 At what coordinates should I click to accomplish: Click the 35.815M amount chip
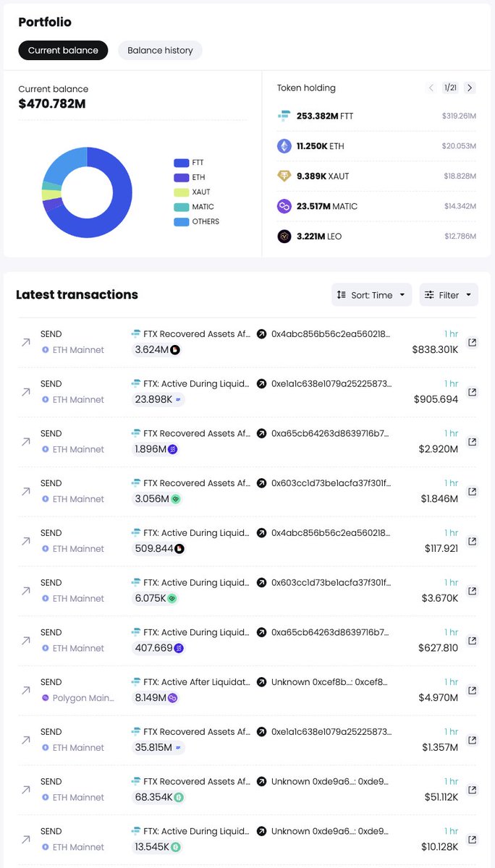coord(158,748)
